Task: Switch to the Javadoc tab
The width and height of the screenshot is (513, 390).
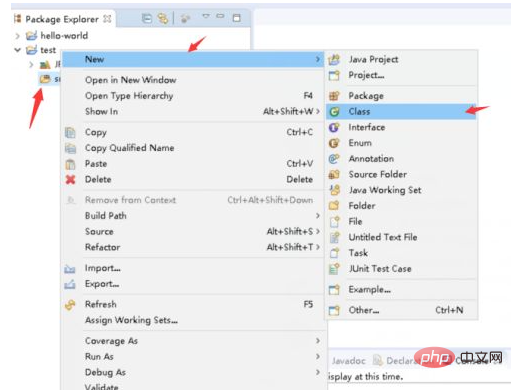Action: point(348,361)
